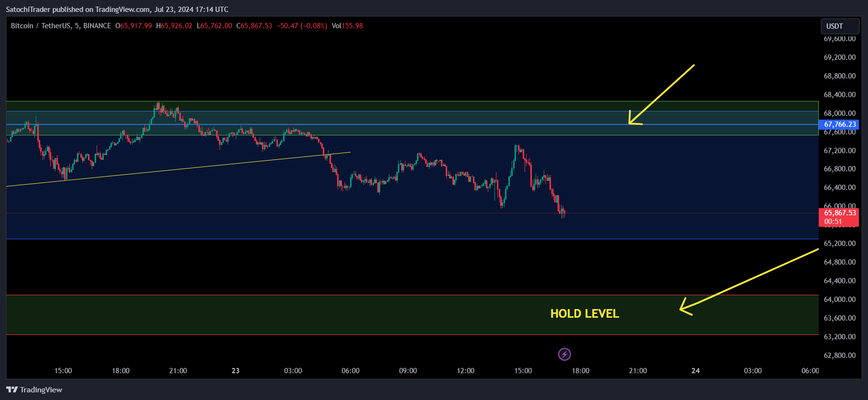Click the 15:00 time label after 12:00
Image resolution: width=868 pixels, height=400 pixels.
point(523,371)
